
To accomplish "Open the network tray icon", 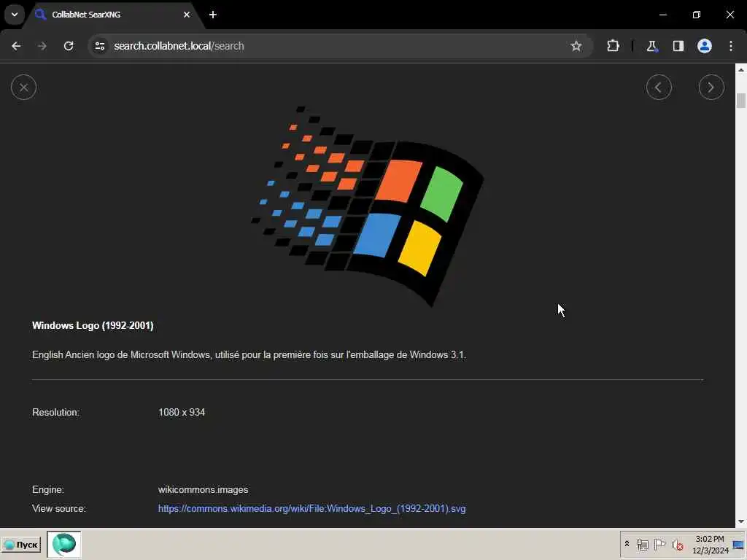I will click(x=642, y=545).
